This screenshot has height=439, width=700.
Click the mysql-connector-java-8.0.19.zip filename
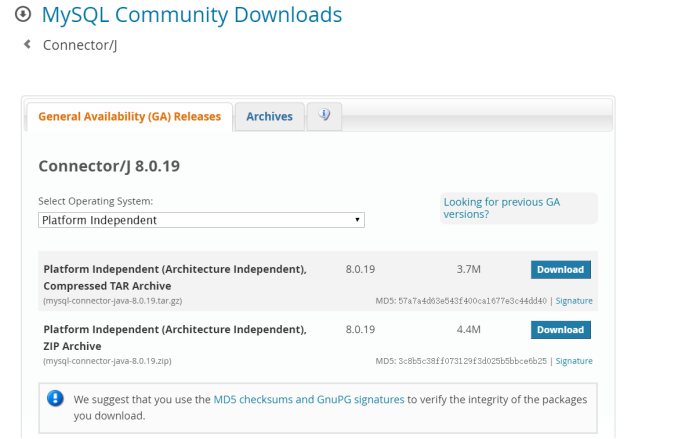(107, 361)
